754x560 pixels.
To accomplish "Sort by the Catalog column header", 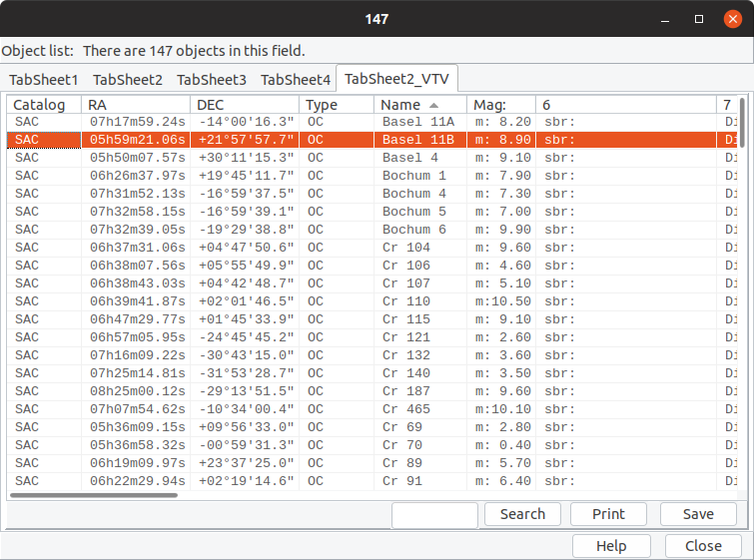I will click(x=44, y=104).
